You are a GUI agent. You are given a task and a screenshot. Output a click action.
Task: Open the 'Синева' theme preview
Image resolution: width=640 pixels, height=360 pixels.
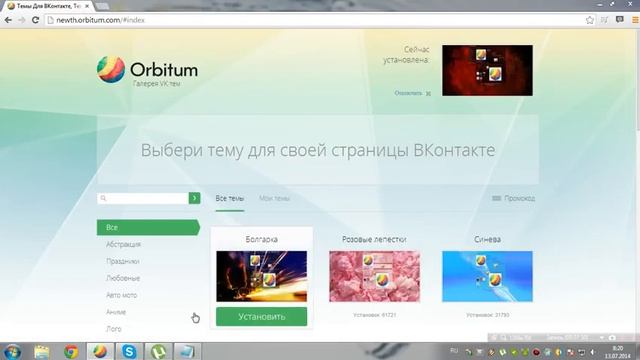pyautogui.click(x=487, y=276)
